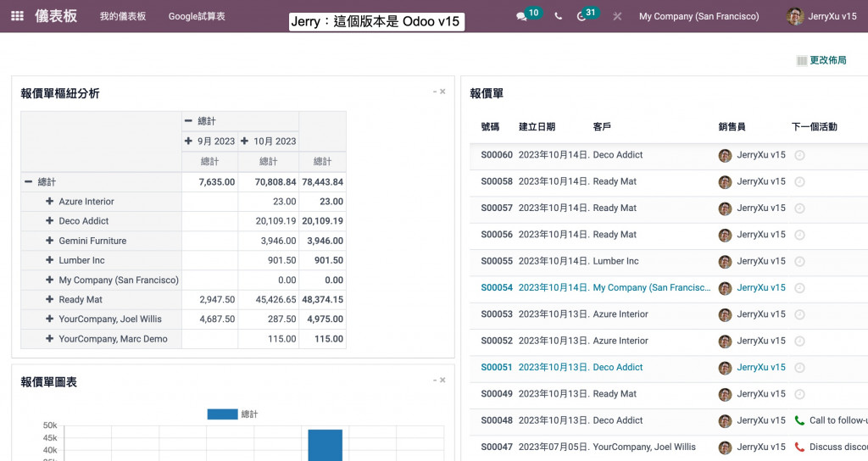The height and width of the screenshot is (461, 868).
Task: Expand the 9月 2023 pivot column
Action: pyautogui.click(x=188, y=142)
